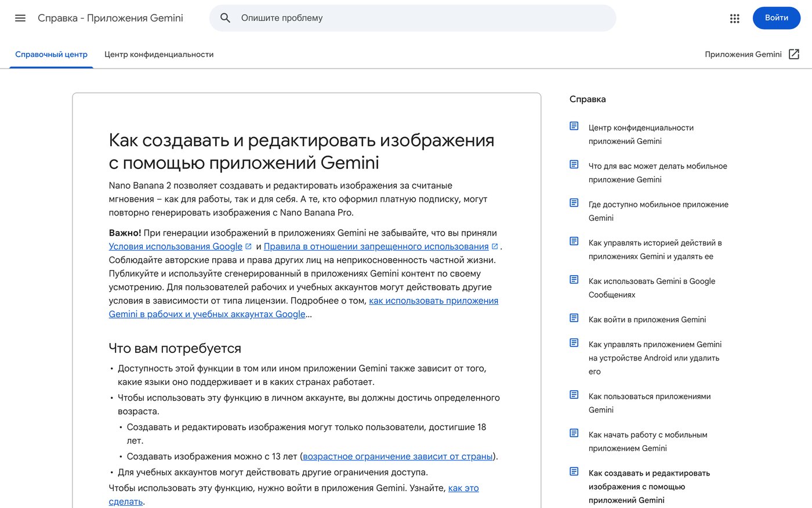Open sidebar article Как использовать Gemini в Google Сообщениях
This screenshot has height=508, width=812.
652,287
